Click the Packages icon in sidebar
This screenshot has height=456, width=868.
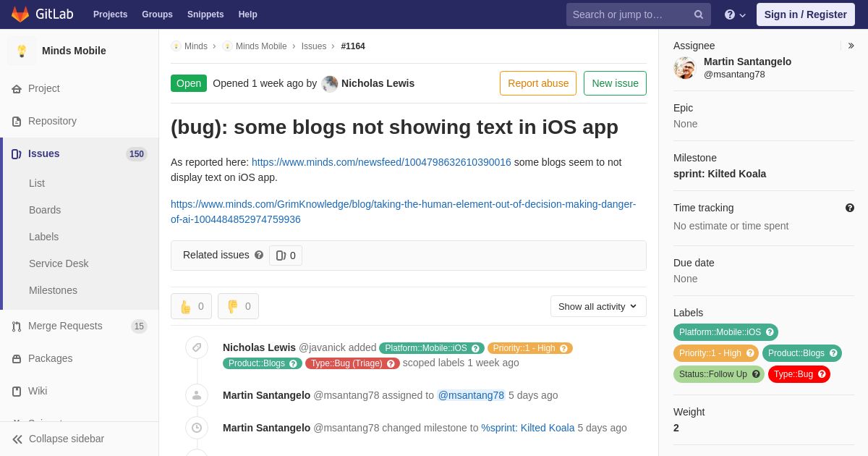click(17, 359)
